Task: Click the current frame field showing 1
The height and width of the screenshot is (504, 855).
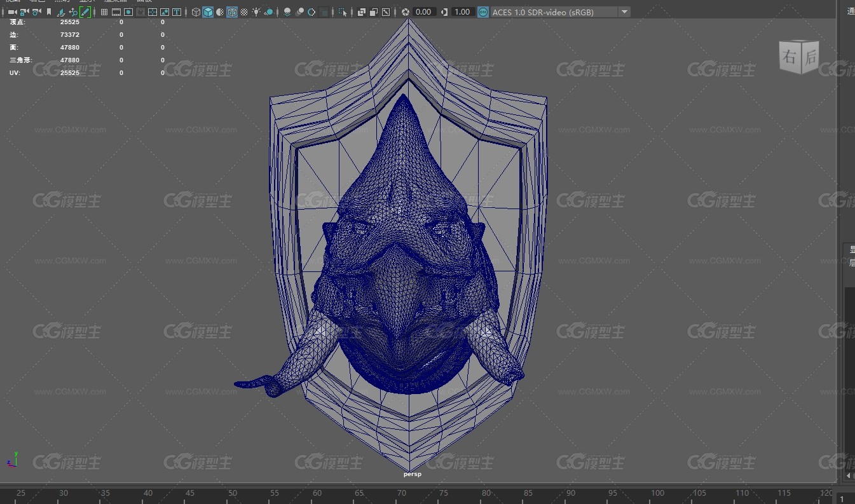Action: coord(846,499)
